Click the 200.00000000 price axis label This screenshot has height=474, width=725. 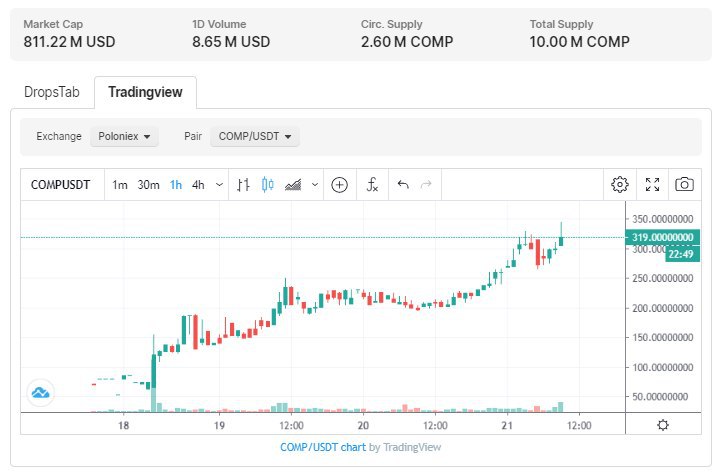(663, 308)
